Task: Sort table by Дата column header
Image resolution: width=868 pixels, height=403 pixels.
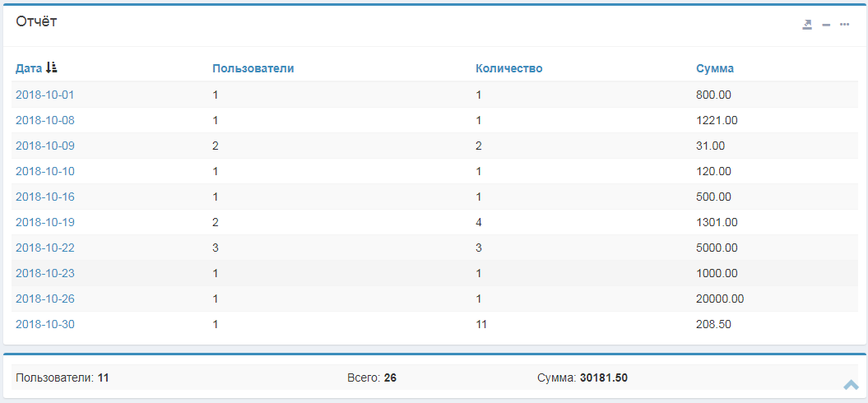Action: pos(29,69)
